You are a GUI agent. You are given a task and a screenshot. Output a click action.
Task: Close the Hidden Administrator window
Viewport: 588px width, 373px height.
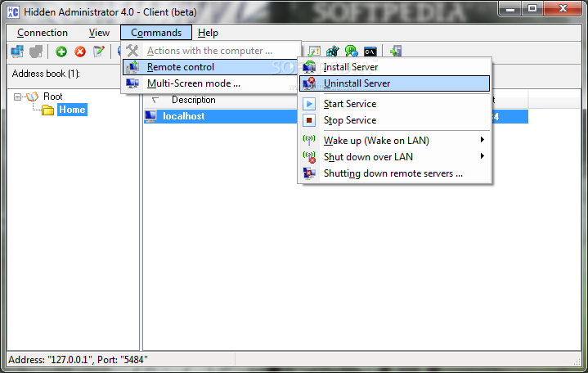(x=563, y=9)
